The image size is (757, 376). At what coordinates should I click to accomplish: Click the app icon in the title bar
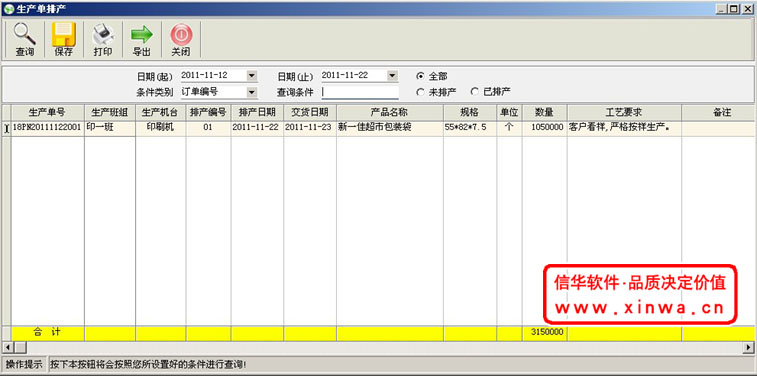8,9
